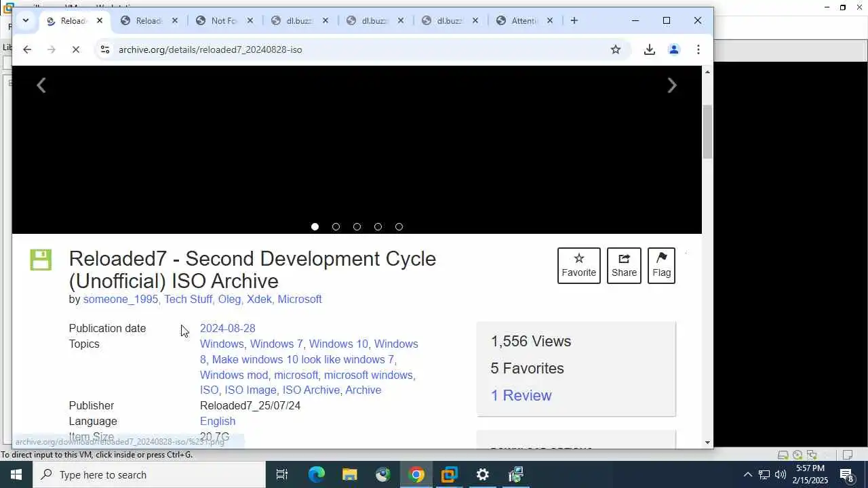
Task: Select the second carousel dot
Action: click(x=336, y=226)
